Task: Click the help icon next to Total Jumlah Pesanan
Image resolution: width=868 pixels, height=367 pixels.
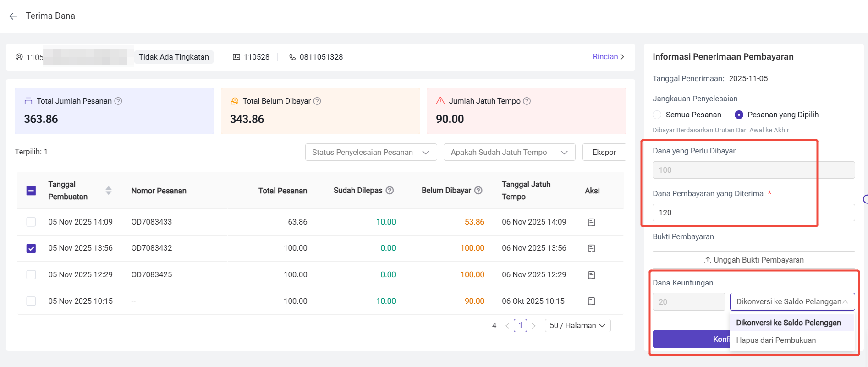Action: 118,101
